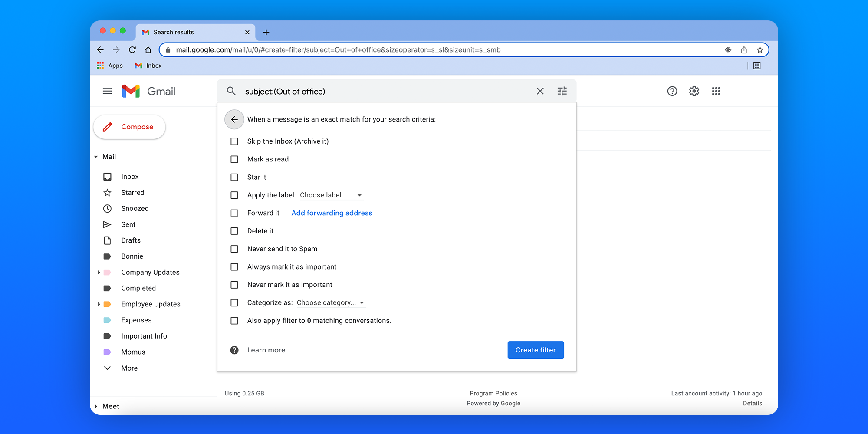Open Gmail support help icon
The image size is (868, 434).
pos(672,91)
